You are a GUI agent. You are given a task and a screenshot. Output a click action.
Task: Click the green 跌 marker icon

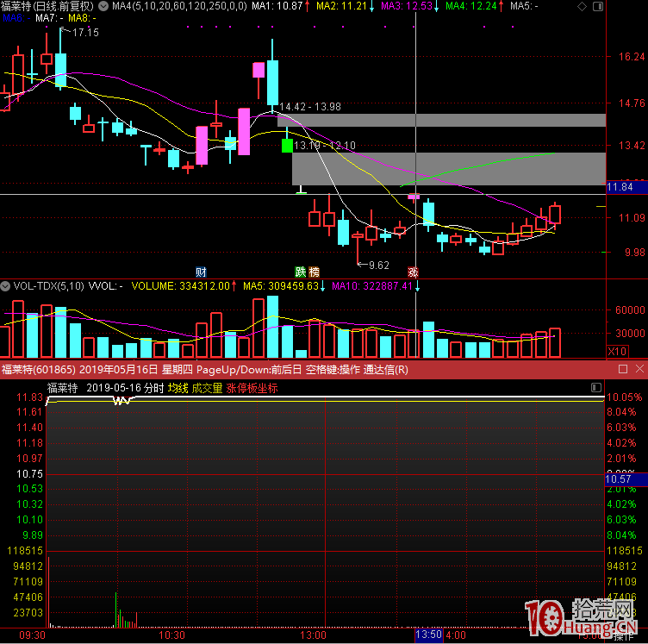point(301,272)
